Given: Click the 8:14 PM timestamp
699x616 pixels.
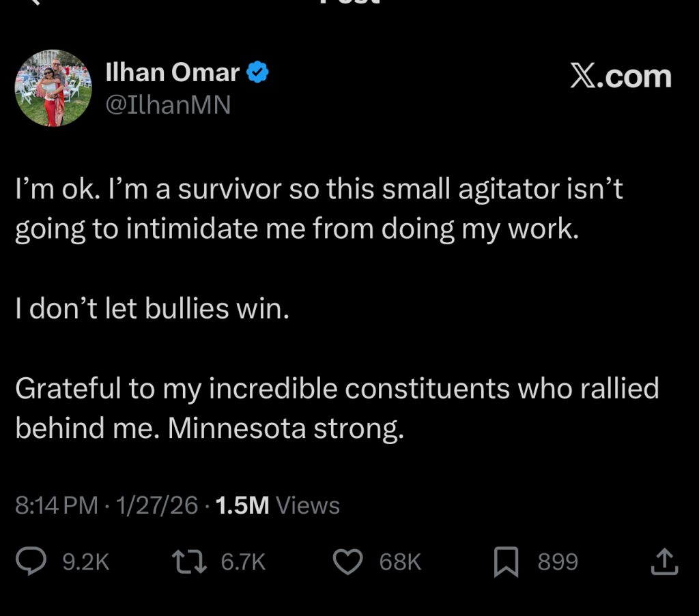Looking at the screenshot, I should [57, 505].
